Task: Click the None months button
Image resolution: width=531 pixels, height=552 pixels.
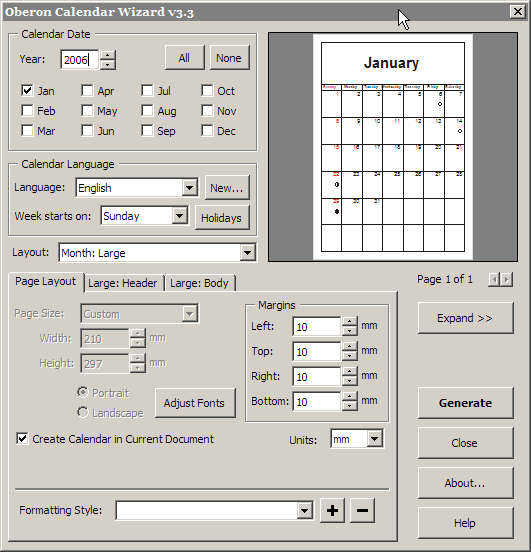Action: (x=229, y=57)
